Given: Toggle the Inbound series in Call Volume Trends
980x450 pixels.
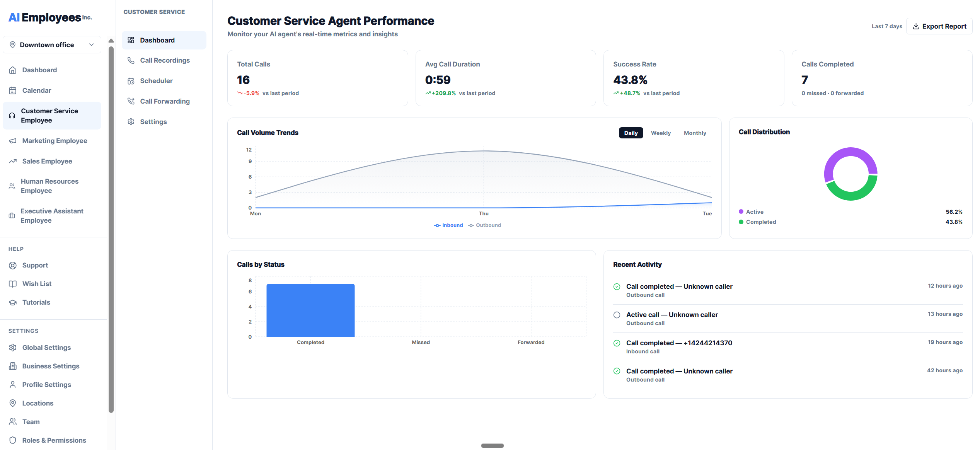Looking at the screenshot, I should click(x=448, y=225).
